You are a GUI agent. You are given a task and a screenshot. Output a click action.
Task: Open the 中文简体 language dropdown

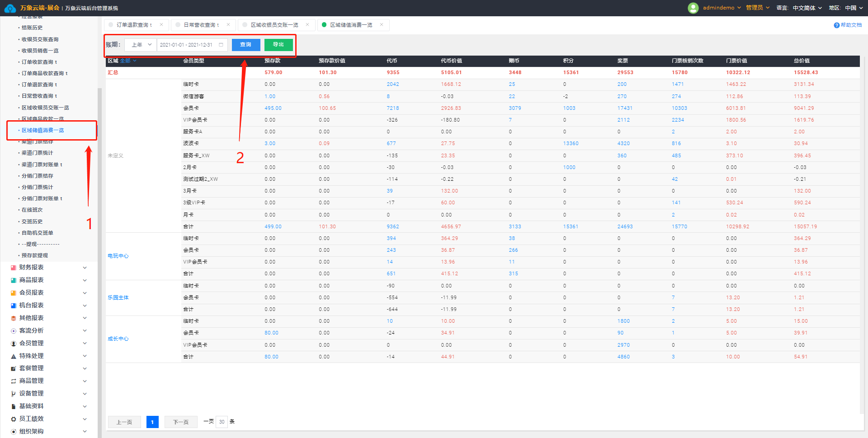pos(807,8)
